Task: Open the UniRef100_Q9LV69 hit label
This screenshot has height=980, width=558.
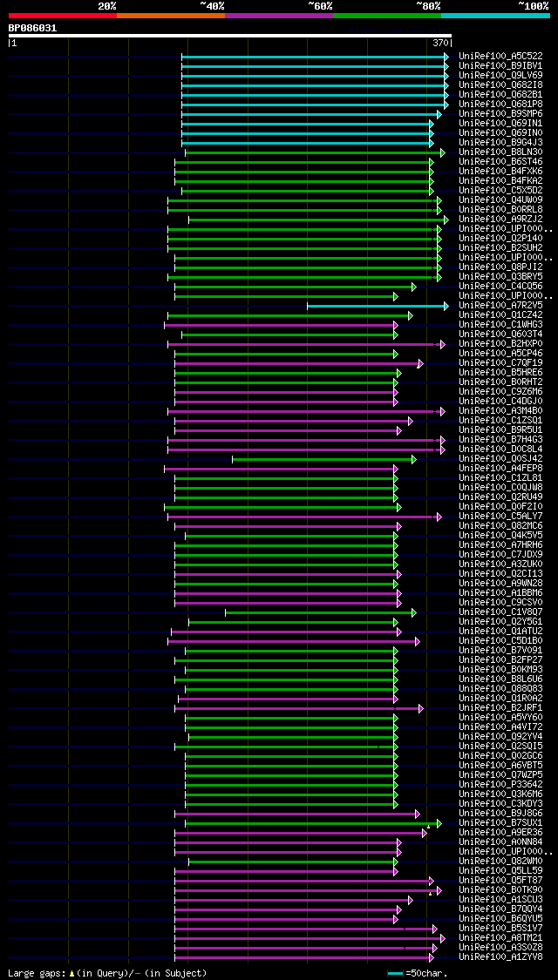Action: click(x=500, y=75)
